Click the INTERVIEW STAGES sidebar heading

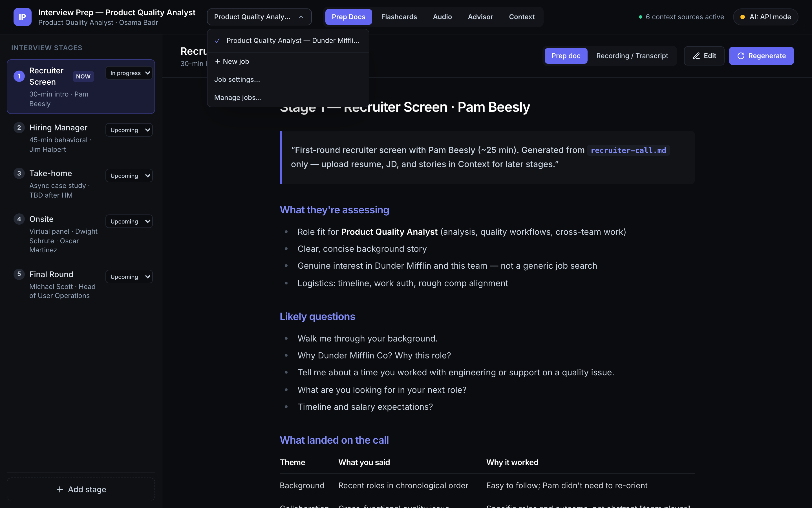tap(47, 48)
